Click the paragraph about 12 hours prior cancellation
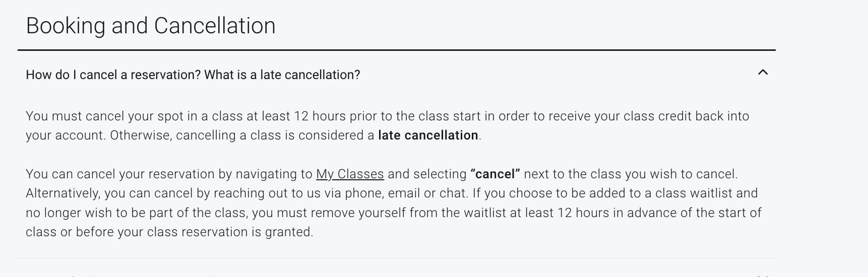 387,126
